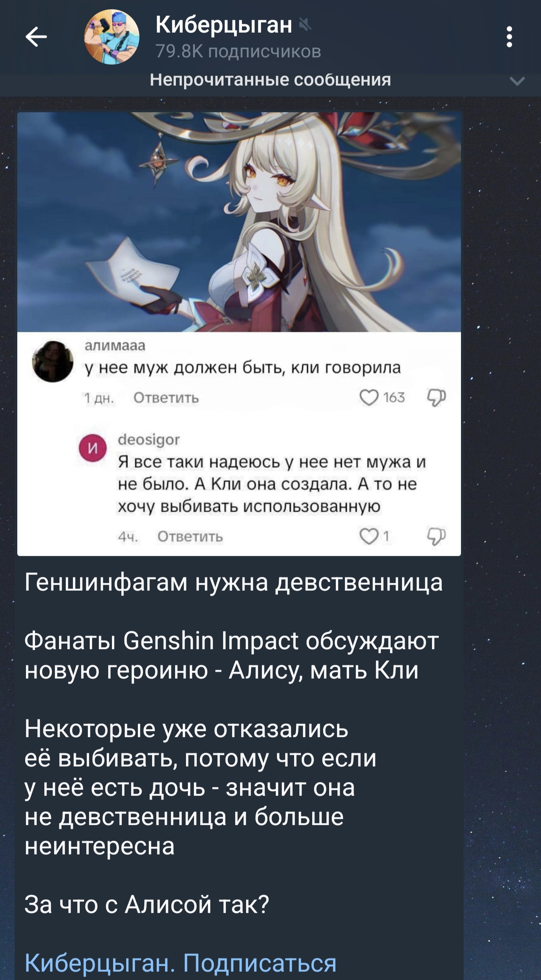Dislike deosigor's comment thumbs-down icon

pyautogui.click(x=436, y=536)
